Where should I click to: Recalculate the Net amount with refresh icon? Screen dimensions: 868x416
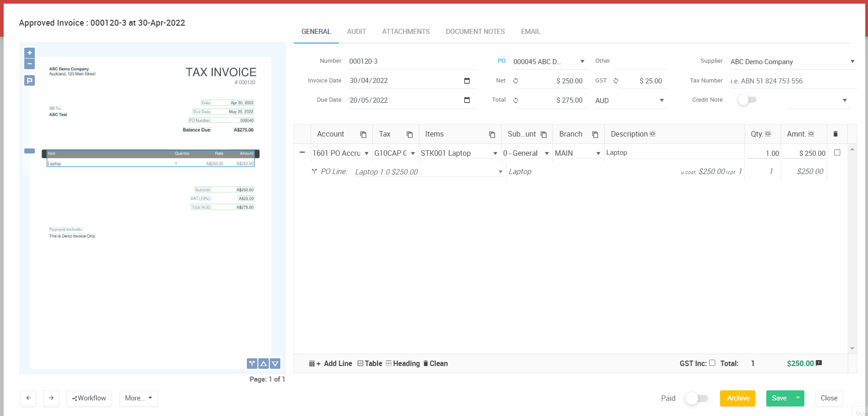(516, 81)
